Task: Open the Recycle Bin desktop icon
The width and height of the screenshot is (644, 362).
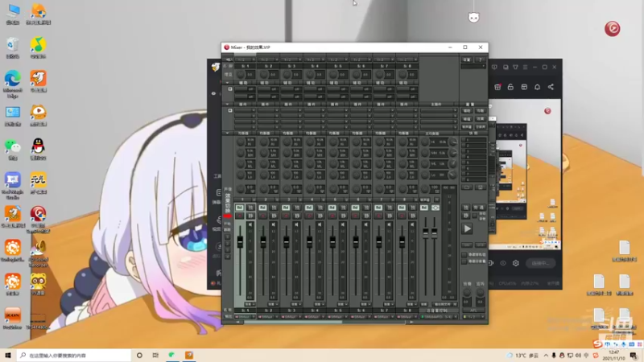Action: tap(12, 47)
